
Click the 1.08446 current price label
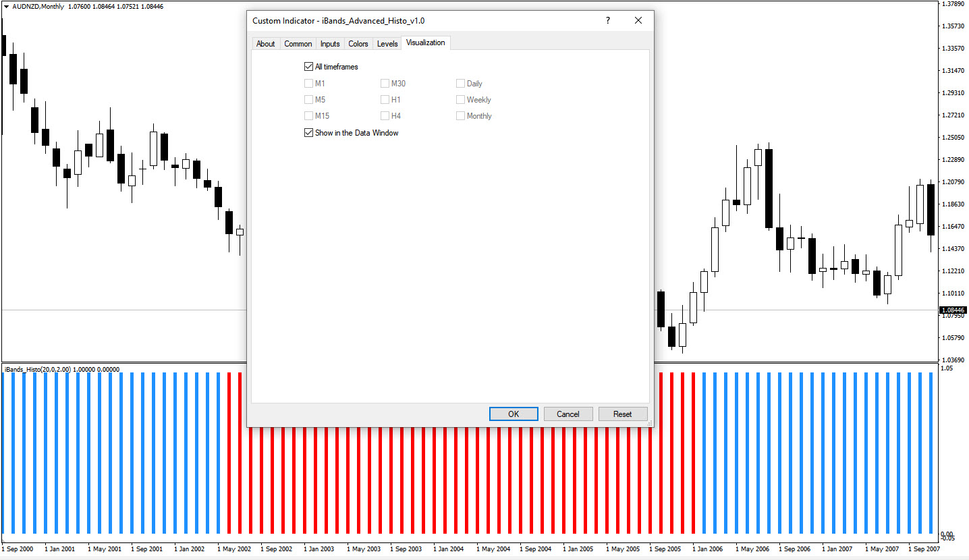[953, 310]
